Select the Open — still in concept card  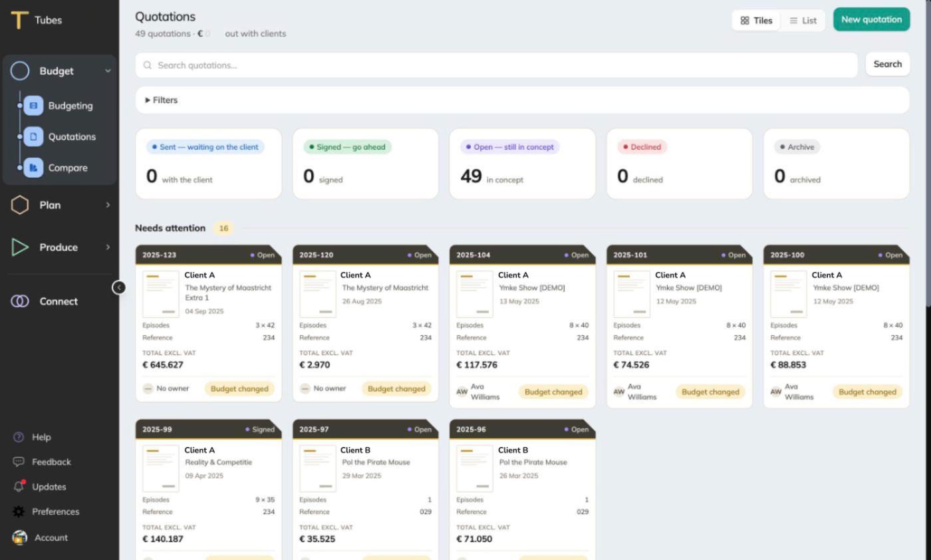click(x=523, y=164)
